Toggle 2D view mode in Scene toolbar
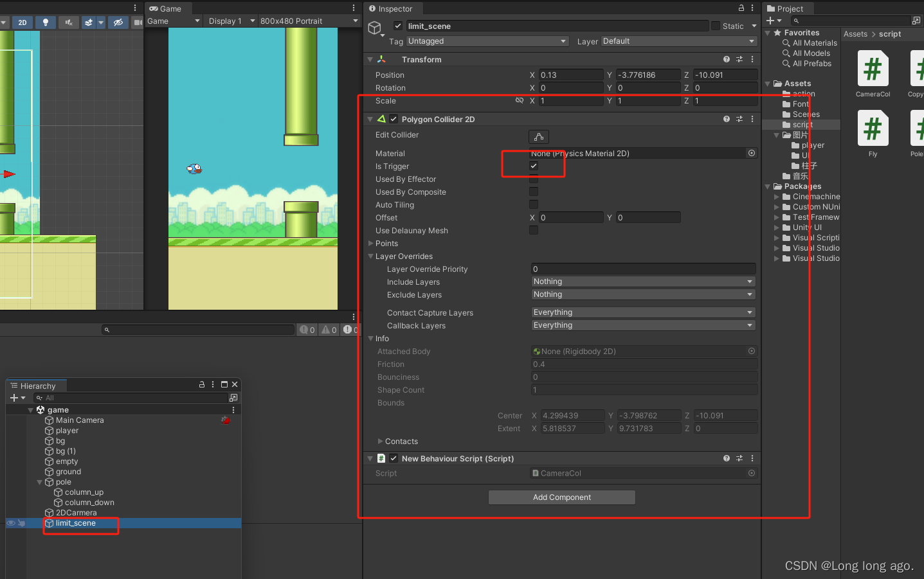 (23, 22)
